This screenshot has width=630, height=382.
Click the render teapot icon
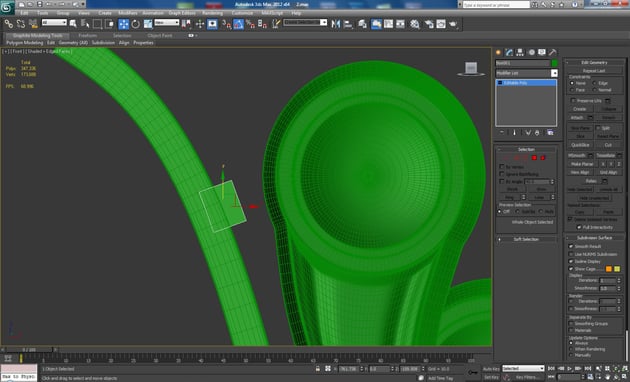click(x=453, y=24)
